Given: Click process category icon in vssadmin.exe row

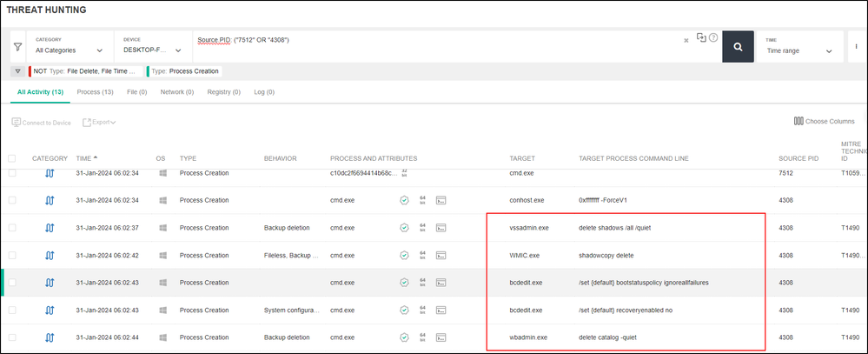Looking at the screenshot, I should [50, 228].
